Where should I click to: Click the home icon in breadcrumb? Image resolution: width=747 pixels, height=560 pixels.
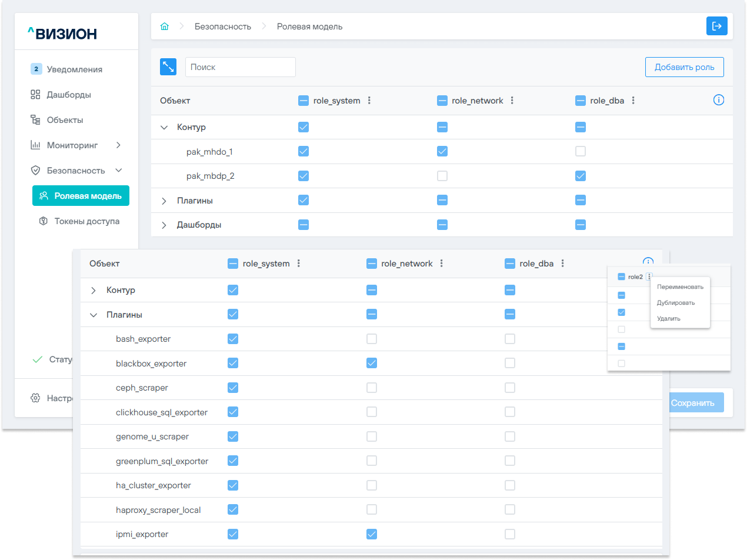(x=165, y=26)
